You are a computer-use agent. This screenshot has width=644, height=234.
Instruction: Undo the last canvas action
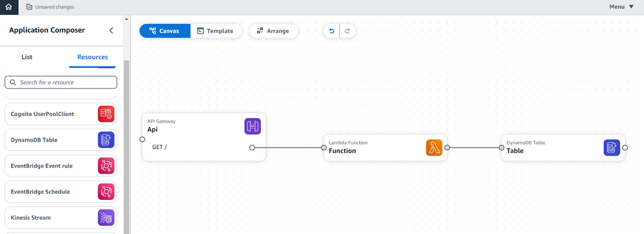pyautogui.click(x=332, y=31)
